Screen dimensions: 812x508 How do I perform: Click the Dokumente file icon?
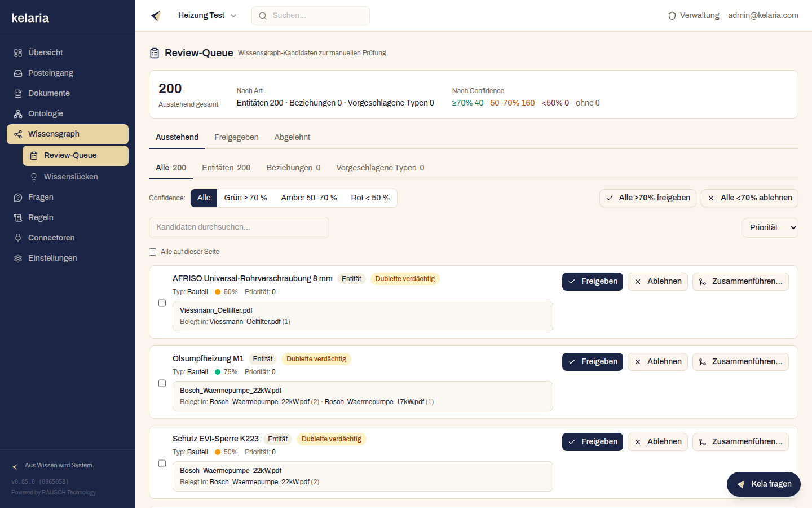pyautogui.click(x=18, y=94)
